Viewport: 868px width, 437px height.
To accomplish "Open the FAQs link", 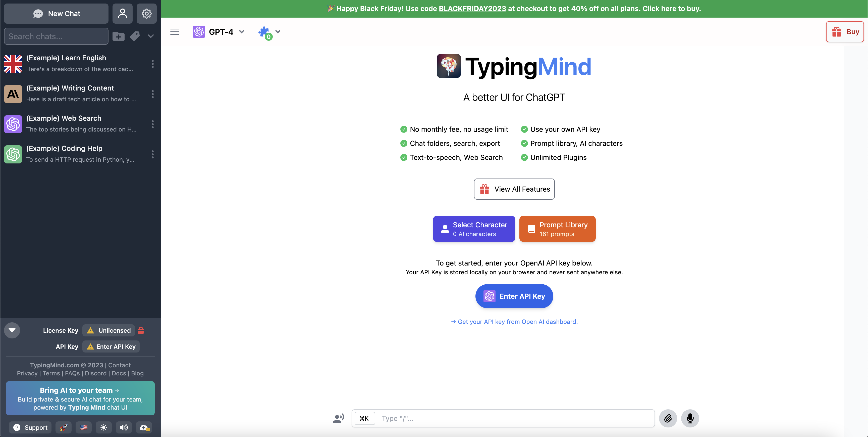I will (72, 373).
